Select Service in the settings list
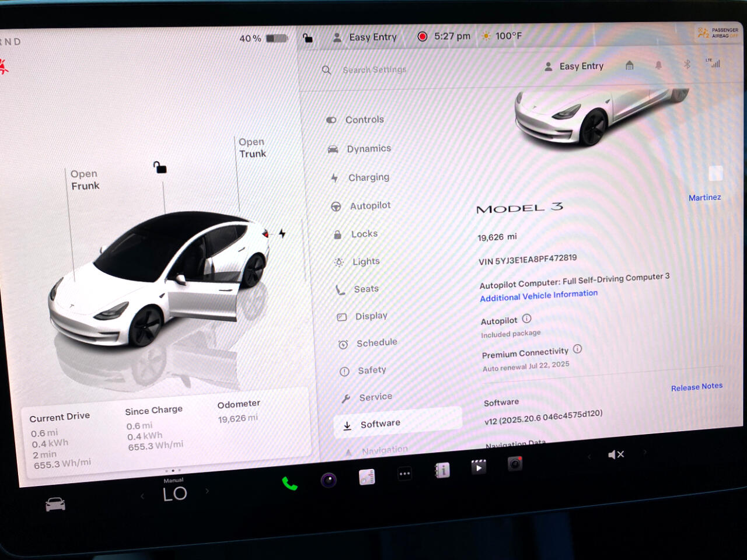The width and height of the screenshot is (747, 560). tap(367, 397)
